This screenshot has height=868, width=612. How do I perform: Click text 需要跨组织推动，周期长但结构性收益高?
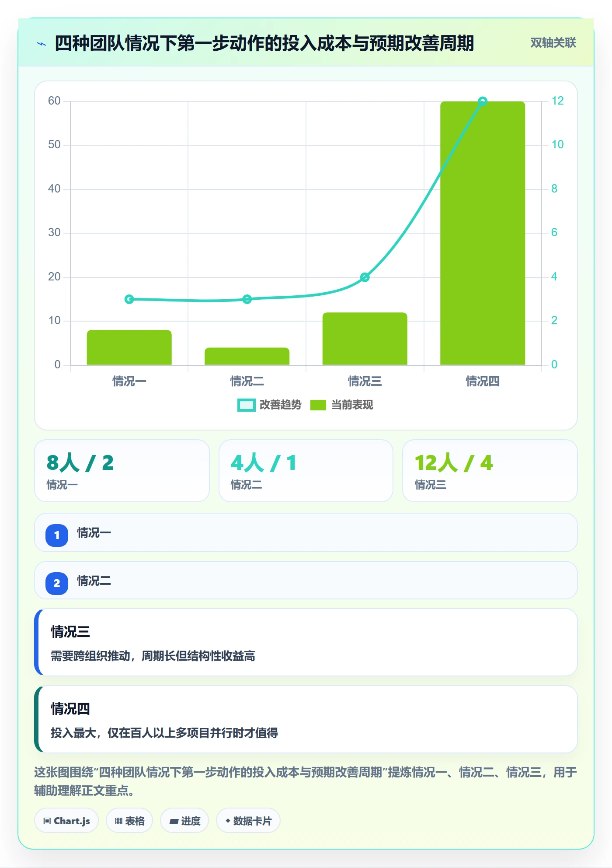tap(153, 656)
